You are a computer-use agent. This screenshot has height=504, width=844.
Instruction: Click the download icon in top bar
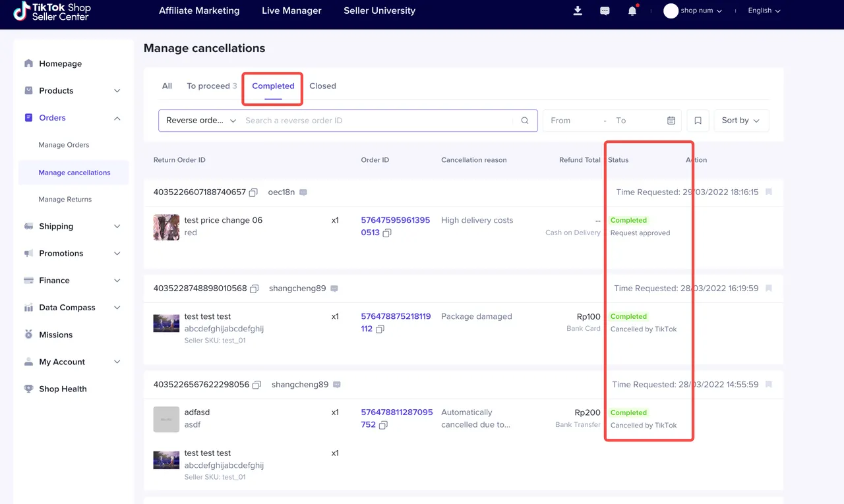(578, 11)
